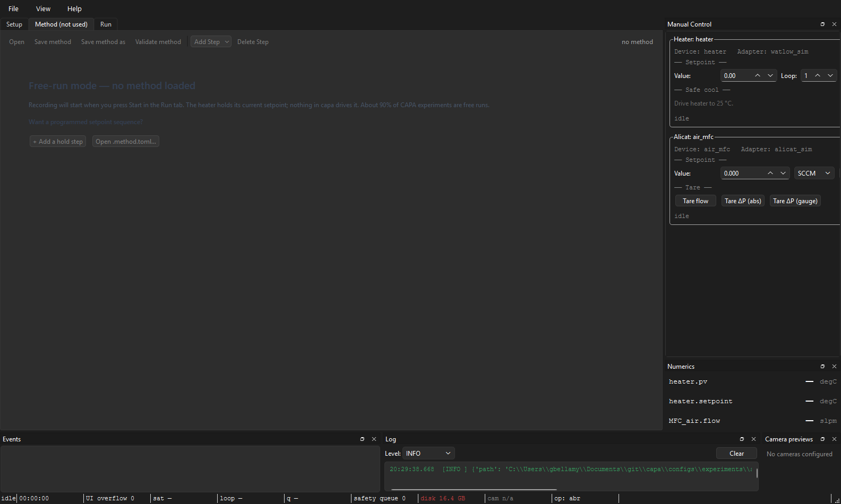The image size is (841, 504).
Task: Click the 'Drive heater to 25 °C.' text
Action: [x=703, y=103]
